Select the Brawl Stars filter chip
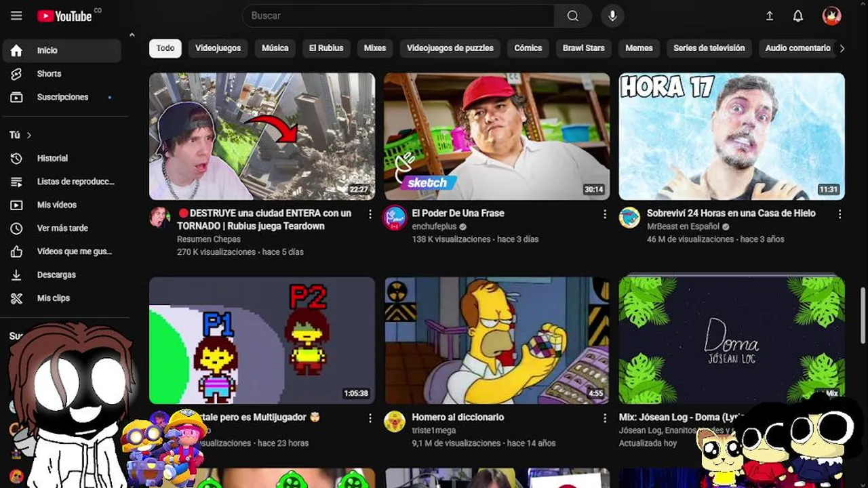The image size is (868, 488). pyautogui.click(x=583, y=48)
